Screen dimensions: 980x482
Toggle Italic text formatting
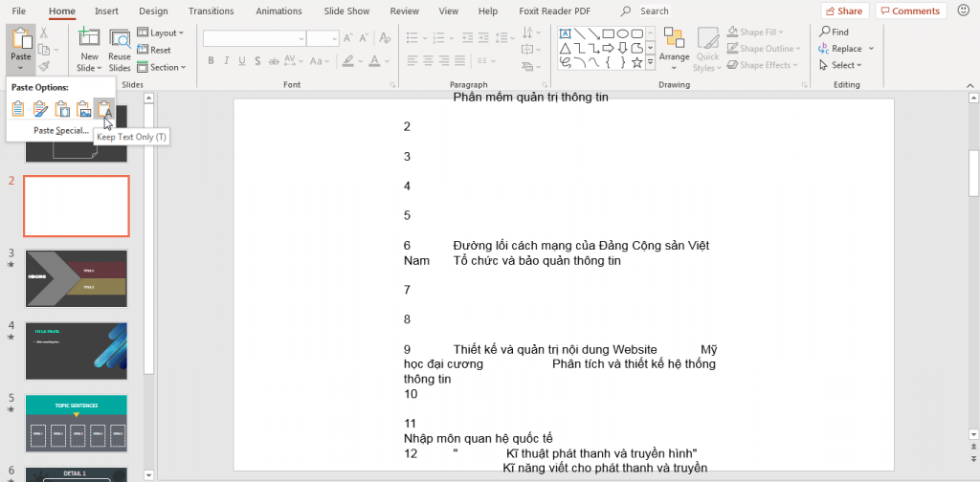(x=226, y=61)
